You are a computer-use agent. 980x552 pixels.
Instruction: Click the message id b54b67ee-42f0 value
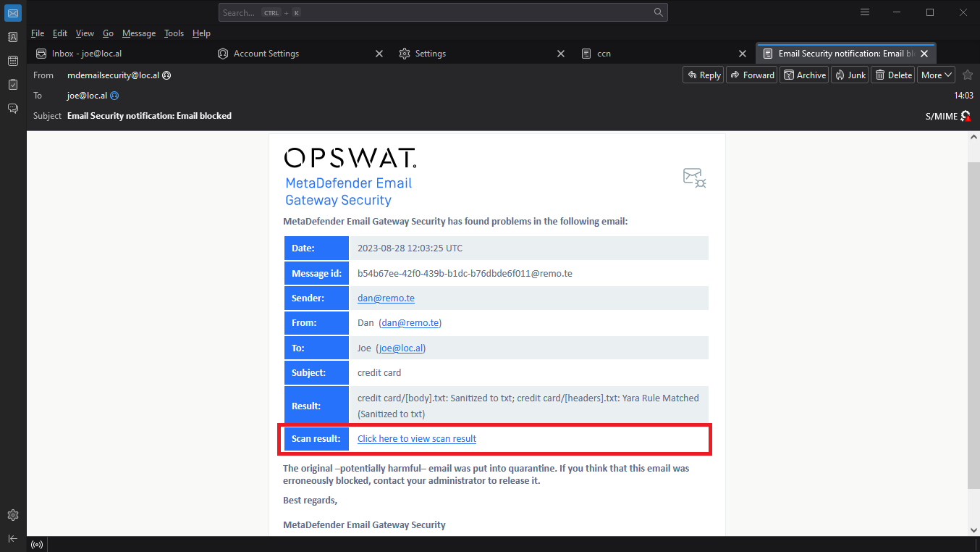[x=465, y=273]
